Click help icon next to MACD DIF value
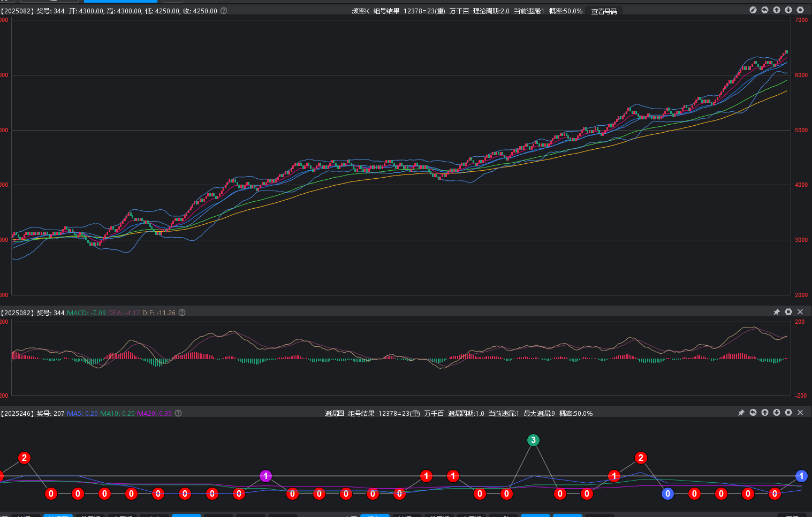812x517 pixels. tap(182, 313)
